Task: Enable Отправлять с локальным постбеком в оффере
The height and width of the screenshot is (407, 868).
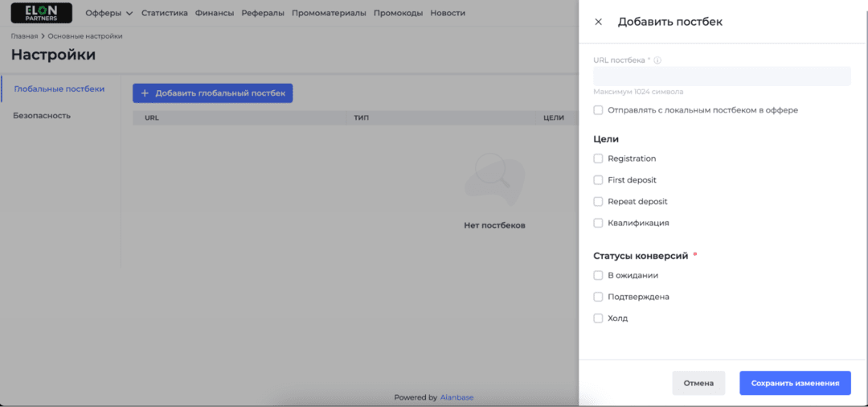Action: click(598, 110)
